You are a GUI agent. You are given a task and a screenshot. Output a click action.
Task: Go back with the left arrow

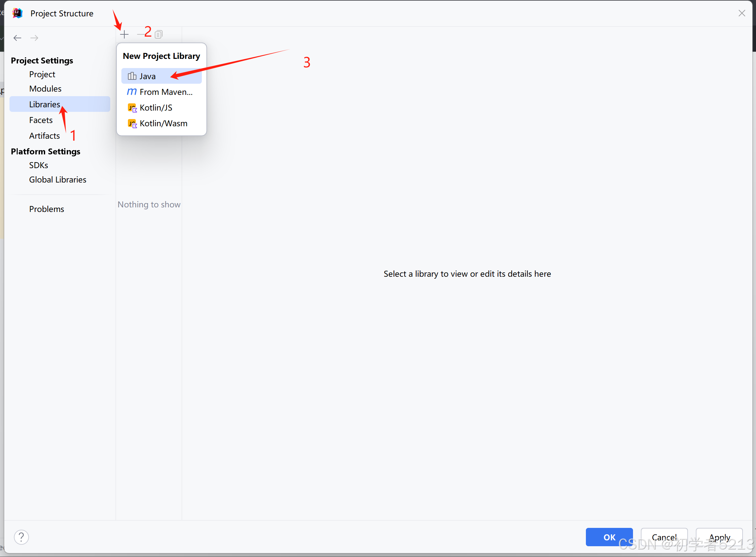point(18,38)
